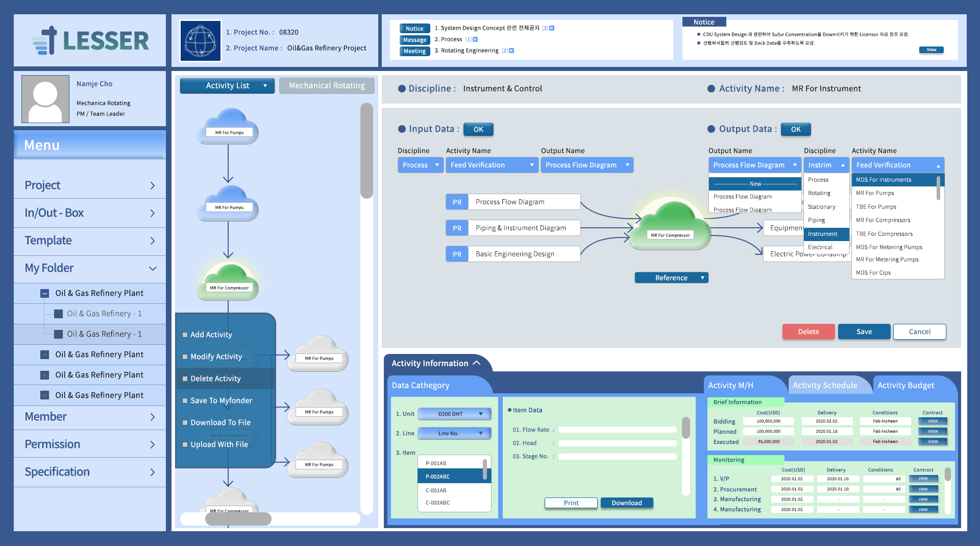Screen dimensions: 980x546
Task: Click the Download button under Item Data
Action: (626, 503)
